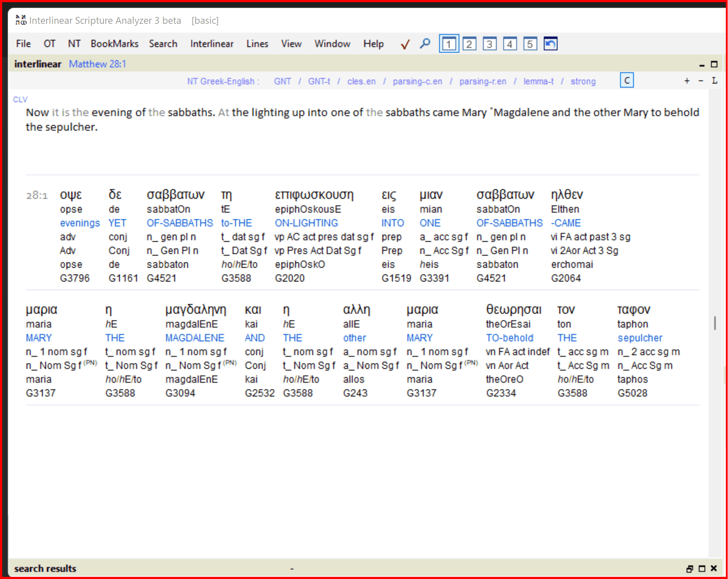Click the blue undo/back arrow icon
The width and height of the screenshot is (728, 579).
point(550,44)
